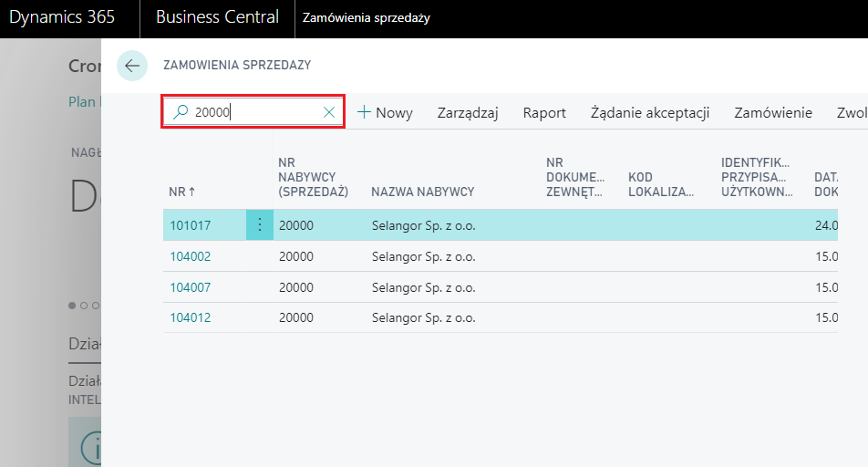Click the Dynamics 365 header link
The height and width of the screenshot is (467, 868).
[62, 17]
